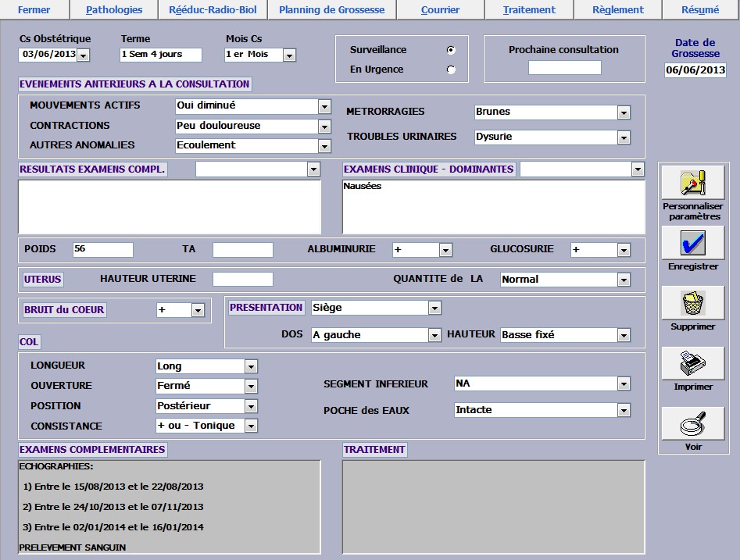Click the Supprimer trash bin icon

click(x=692, y=303)
